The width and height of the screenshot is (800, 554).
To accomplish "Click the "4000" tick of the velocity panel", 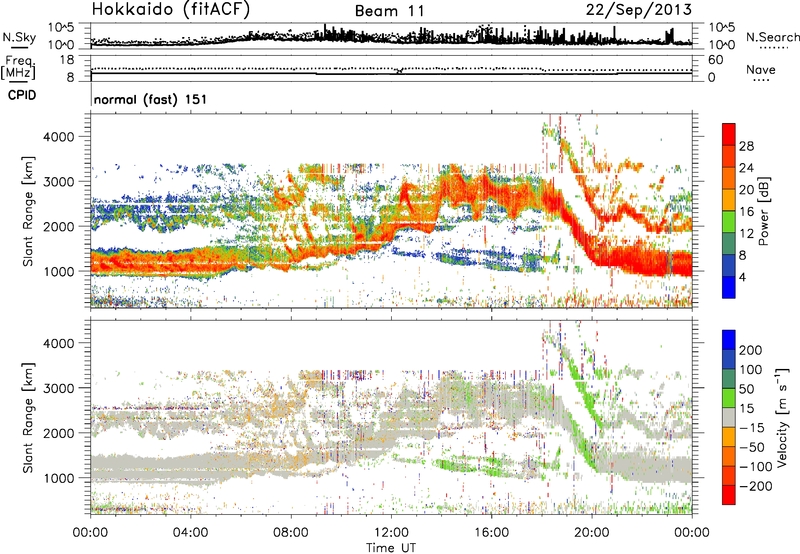I will click(x=59, y=343).
